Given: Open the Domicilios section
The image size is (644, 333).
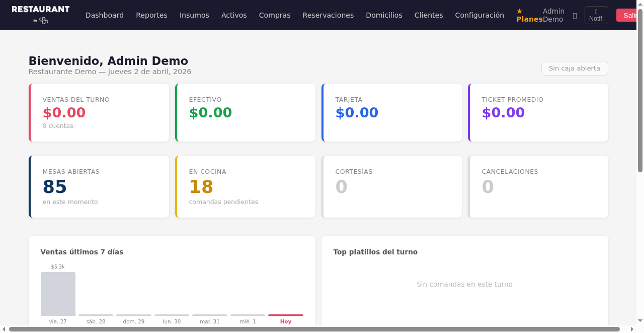Looking at the screenshot, I should [384, 15].
